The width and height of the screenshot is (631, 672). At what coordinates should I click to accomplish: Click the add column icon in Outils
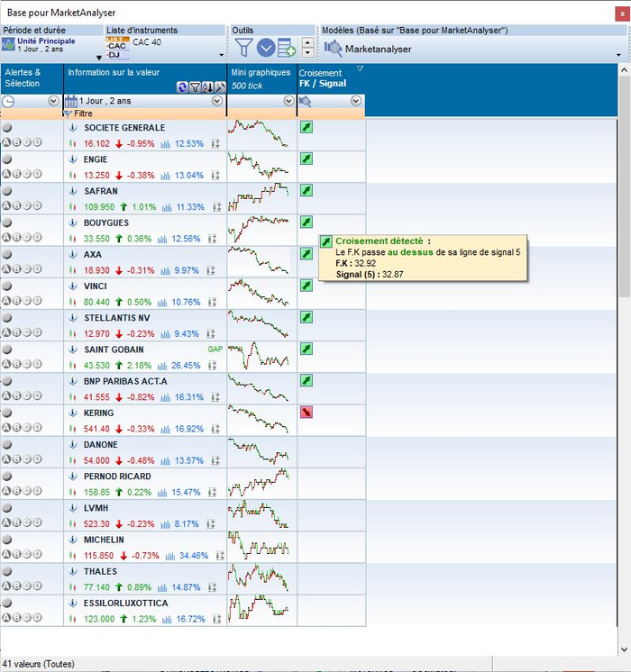[x=287, y=48]
